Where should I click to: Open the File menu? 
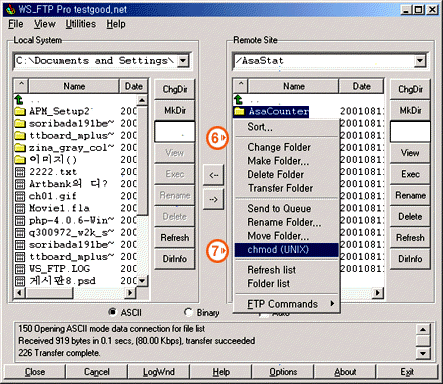[x=16, y=24]
